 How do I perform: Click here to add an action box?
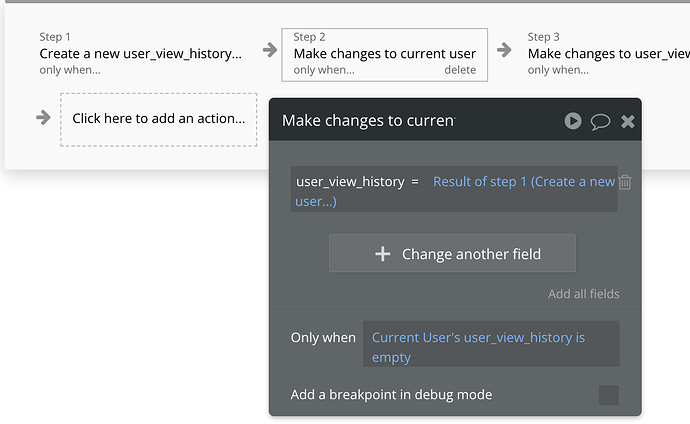pyautogui.click(x=159, y=118)
